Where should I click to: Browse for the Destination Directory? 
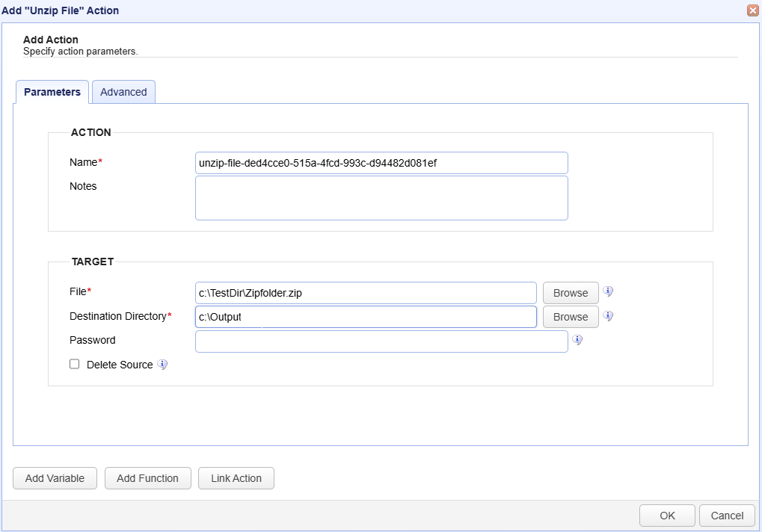tap(571, 317)
